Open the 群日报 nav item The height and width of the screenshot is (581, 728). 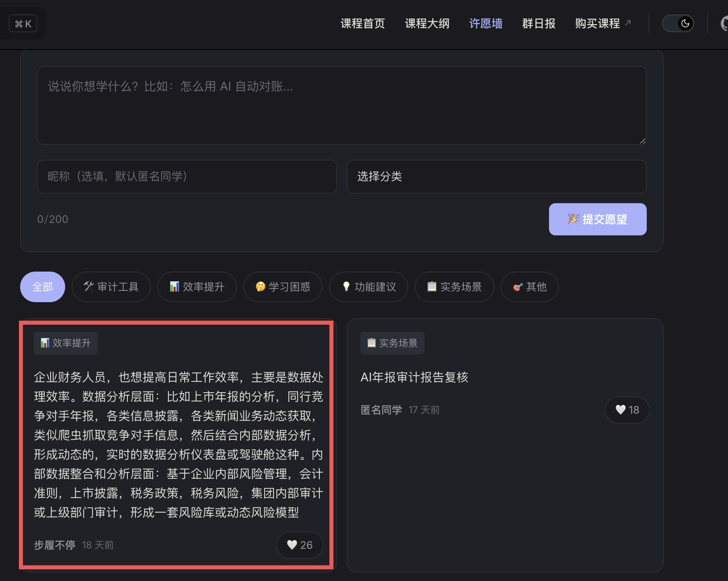click(539, 23)
